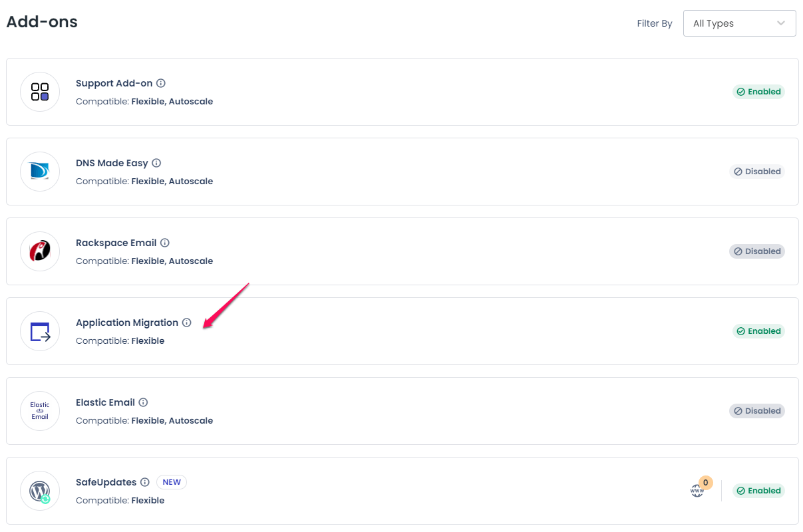This screenshot has width=803, height=532.
Task: Open info icon beside Application Migration
Action: (187, 323)
